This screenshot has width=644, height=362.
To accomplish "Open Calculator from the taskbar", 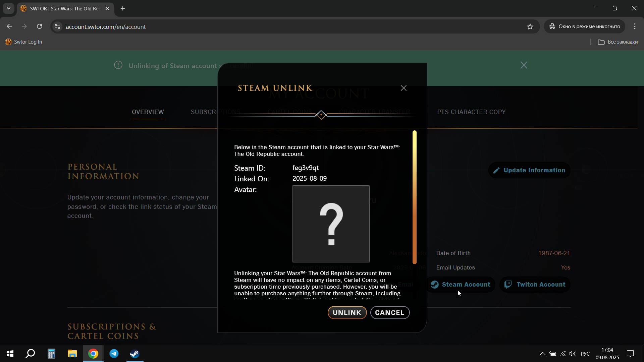I will click(51, 354).
